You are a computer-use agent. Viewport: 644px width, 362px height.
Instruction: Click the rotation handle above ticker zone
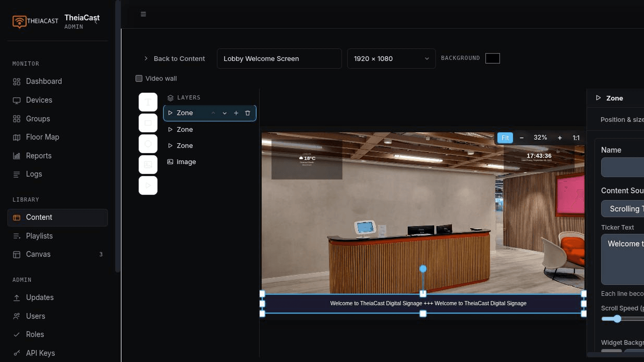click(x=423, y=269)
